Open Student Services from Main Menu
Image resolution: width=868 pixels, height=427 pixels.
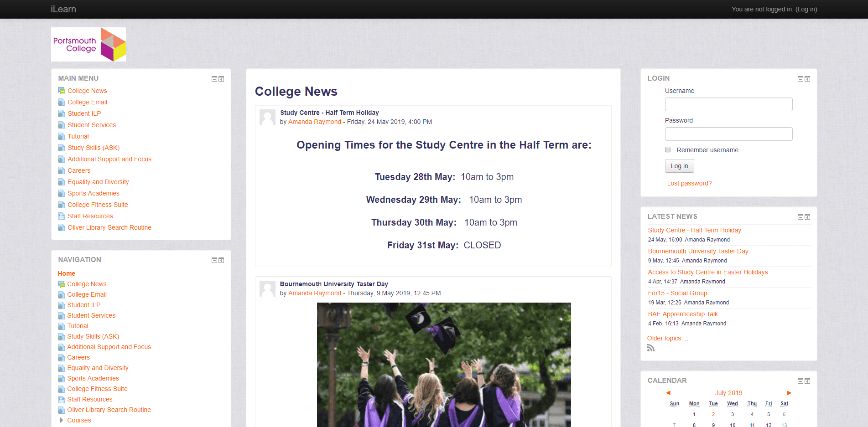92,125
